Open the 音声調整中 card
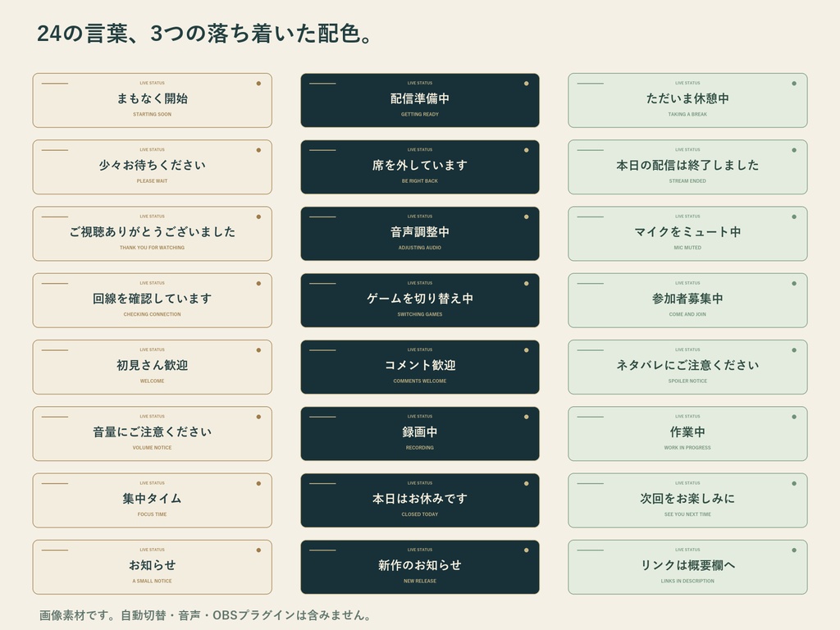This screenshot has width=840, height=630. (420, 234)
